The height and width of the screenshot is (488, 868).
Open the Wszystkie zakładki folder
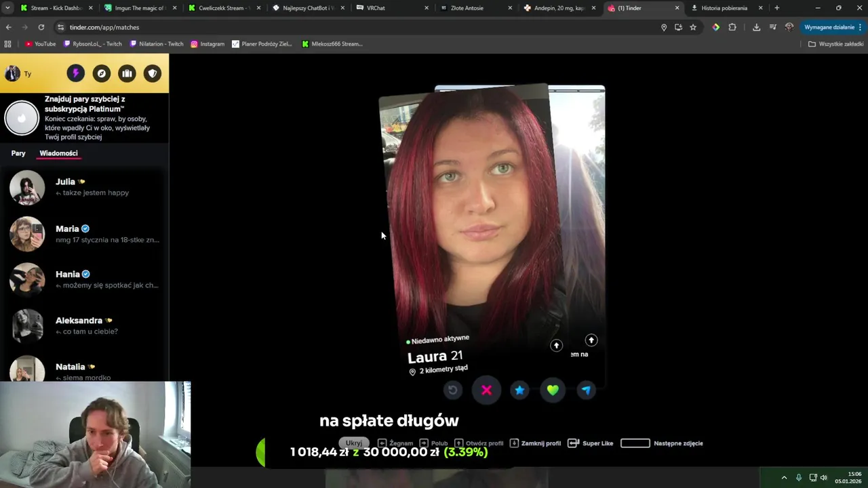click(836, 44)
